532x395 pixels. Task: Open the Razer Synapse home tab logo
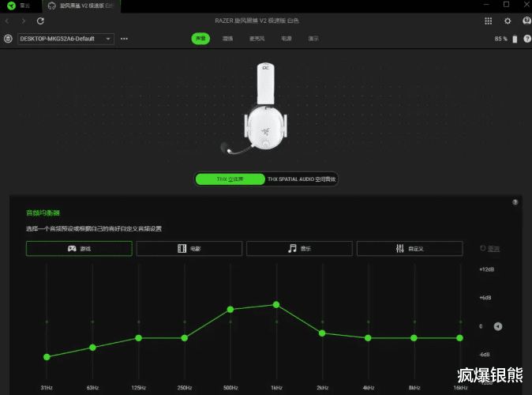(x=12, y=6)
